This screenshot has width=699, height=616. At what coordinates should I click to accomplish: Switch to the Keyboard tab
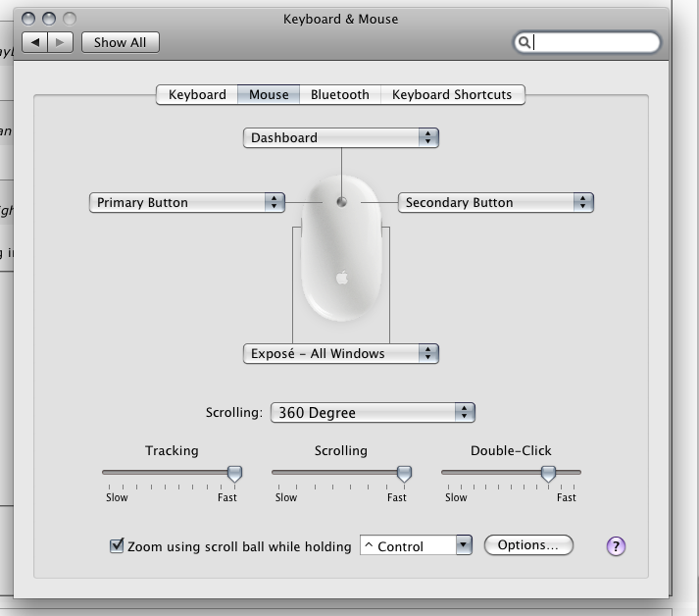(x=197, y=94)
